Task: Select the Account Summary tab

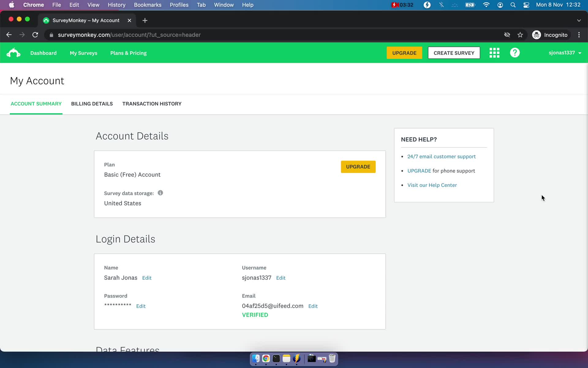Action: (36, 104)
